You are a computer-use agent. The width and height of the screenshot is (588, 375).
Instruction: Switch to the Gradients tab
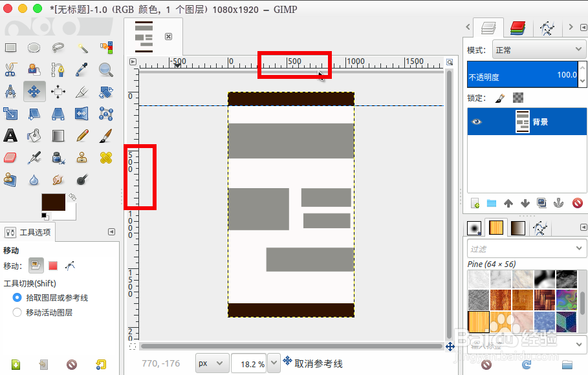coord(518,228)
